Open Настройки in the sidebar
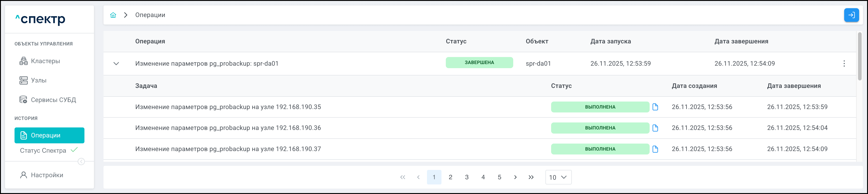This screenshot has height=194, width=868. click(x=47, y=175)
